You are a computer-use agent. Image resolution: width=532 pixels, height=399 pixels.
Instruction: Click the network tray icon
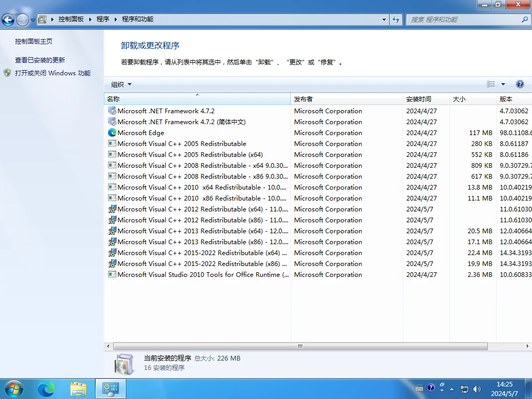click(464, 389)
